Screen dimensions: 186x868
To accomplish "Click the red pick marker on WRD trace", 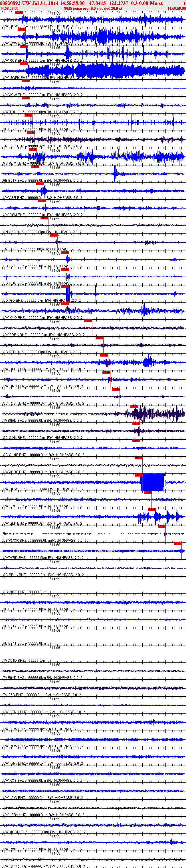I will coord(178,544).
